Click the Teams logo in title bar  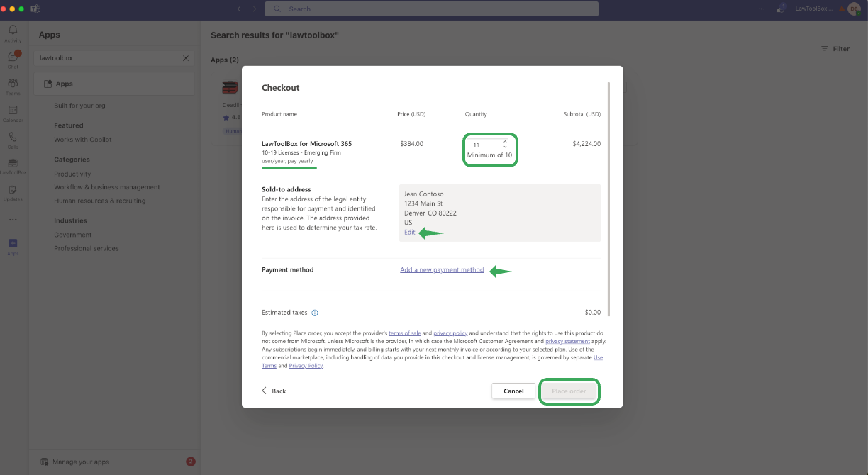tap(34, 9)
